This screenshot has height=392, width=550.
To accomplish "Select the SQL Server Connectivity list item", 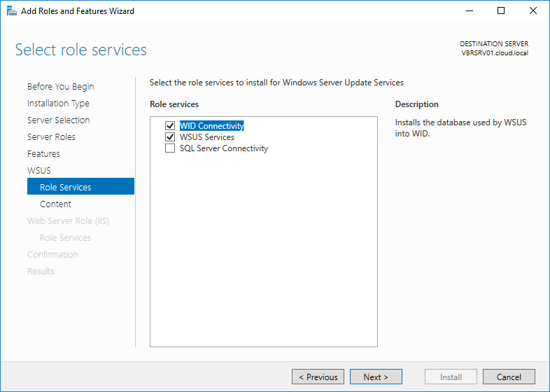I will click(224, 148).
